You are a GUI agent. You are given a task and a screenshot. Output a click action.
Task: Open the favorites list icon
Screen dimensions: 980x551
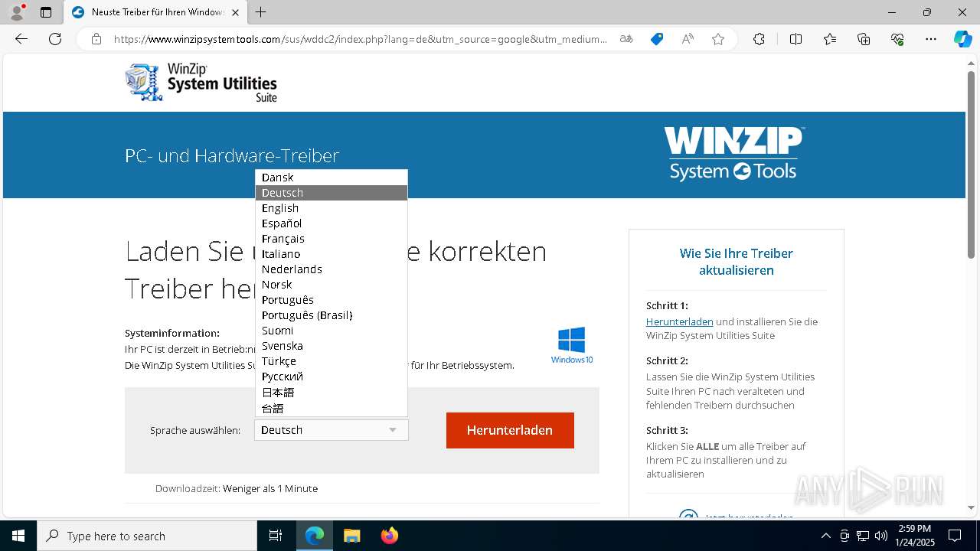coord(830,39)
